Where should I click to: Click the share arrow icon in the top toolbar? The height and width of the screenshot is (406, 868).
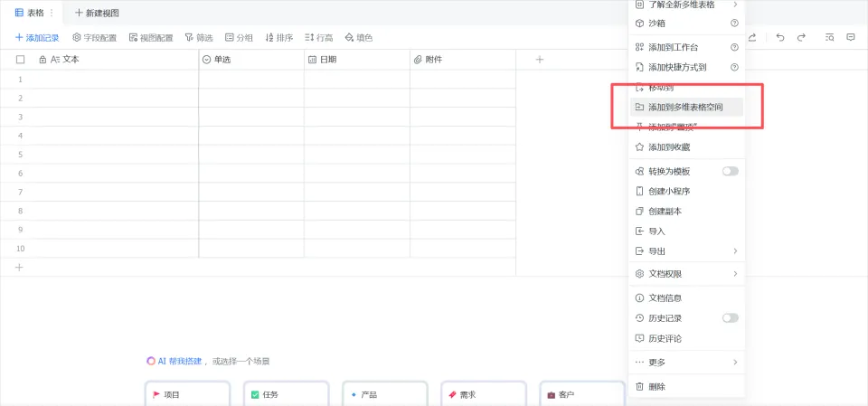752,38
